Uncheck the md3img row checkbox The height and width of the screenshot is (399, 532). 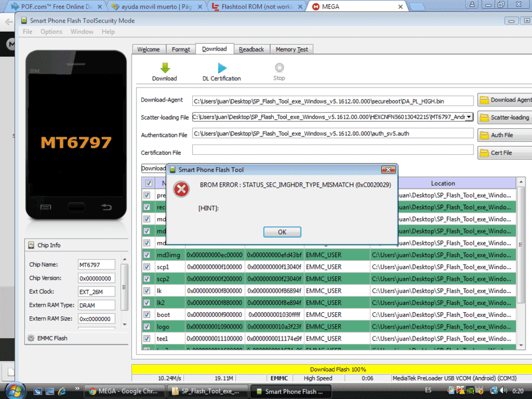point(147,255)
